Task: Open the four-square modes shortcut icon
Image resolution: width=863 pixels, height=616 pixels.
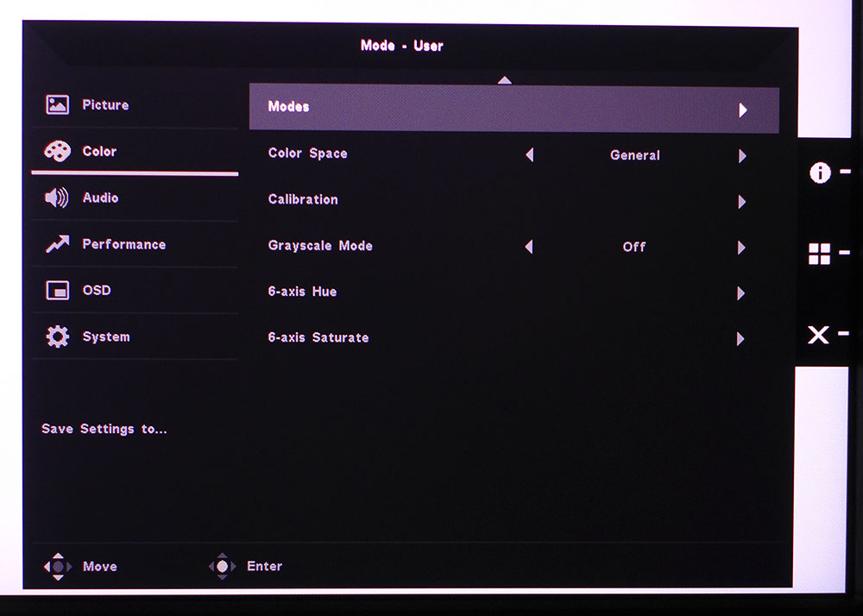Action: coord(819,254)
